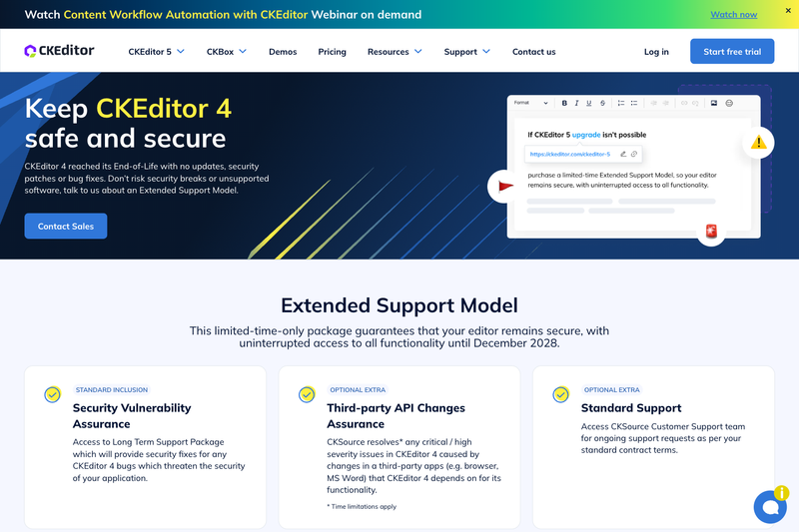This screenshot has width=799, height=532.
Task: Click the blue 'upgrade' link in illustration
Action: coord(586,135)
